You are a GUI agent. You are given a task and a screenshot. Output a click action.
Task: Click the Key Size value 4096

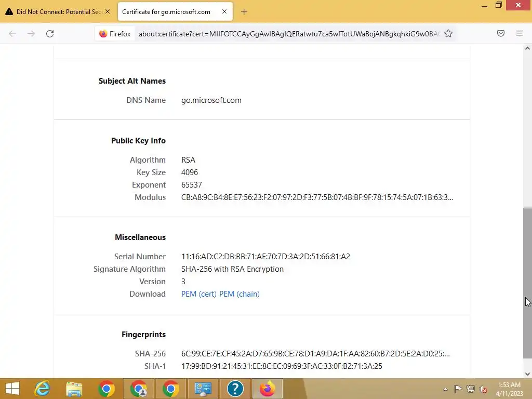click(190, 172)
